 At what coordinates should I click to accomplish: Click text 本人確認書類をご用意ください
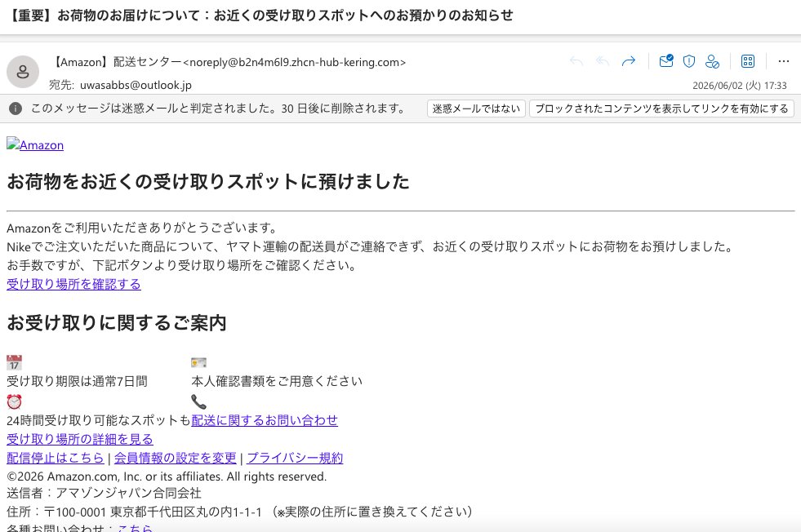coord(277,381)
